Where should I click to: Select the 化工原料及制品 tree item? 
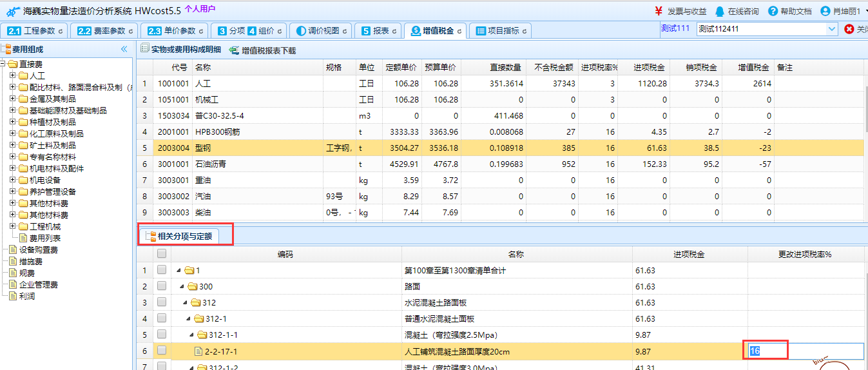coord(57,133)
